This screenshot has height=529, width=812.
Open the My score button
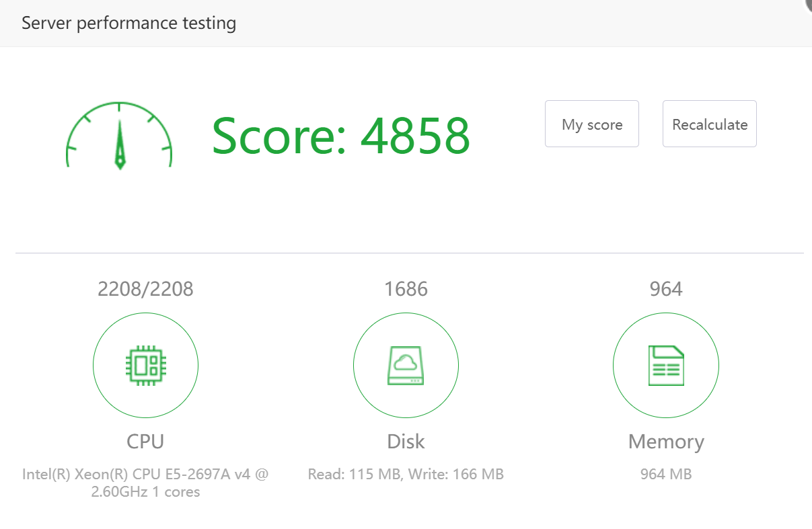591,124
